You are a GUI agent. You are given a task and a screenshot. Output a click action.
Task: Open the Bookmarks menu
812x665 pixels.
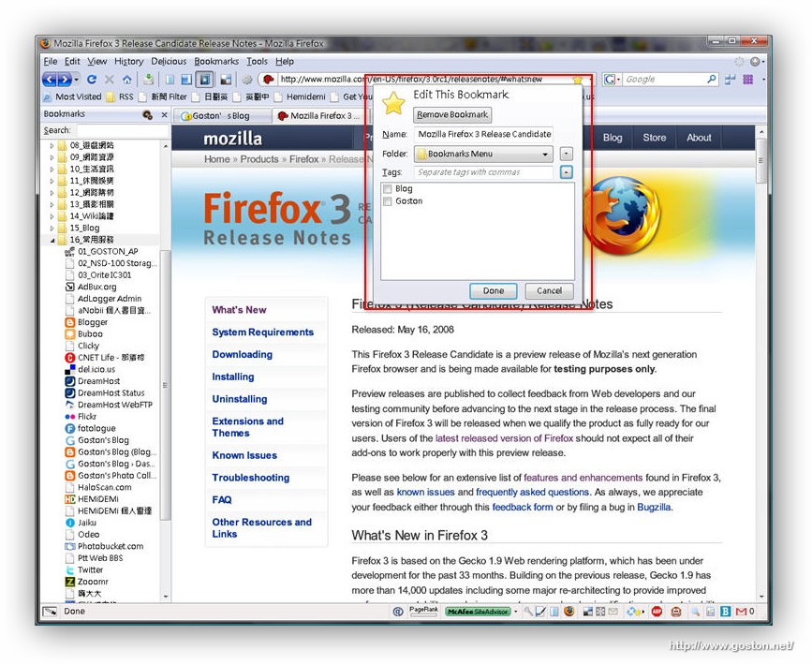[216, 62]
